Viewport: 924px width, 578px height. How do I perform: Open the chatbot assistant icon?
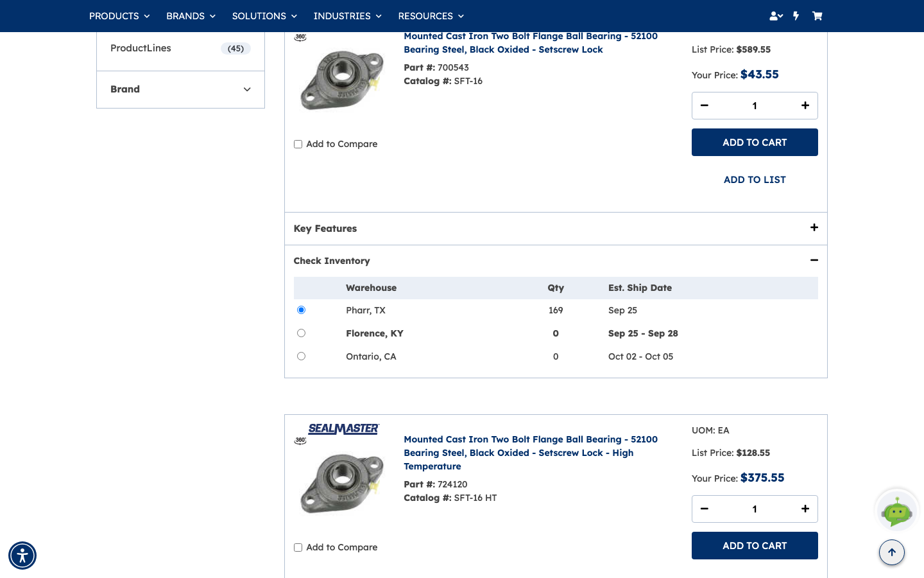click(897, 511)
